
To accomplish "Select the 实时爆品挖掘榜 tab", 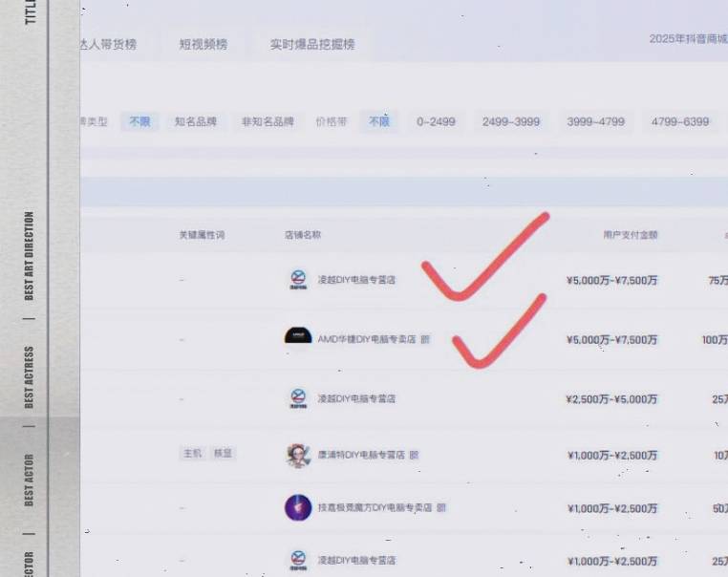I will click(x=312, y=45).
